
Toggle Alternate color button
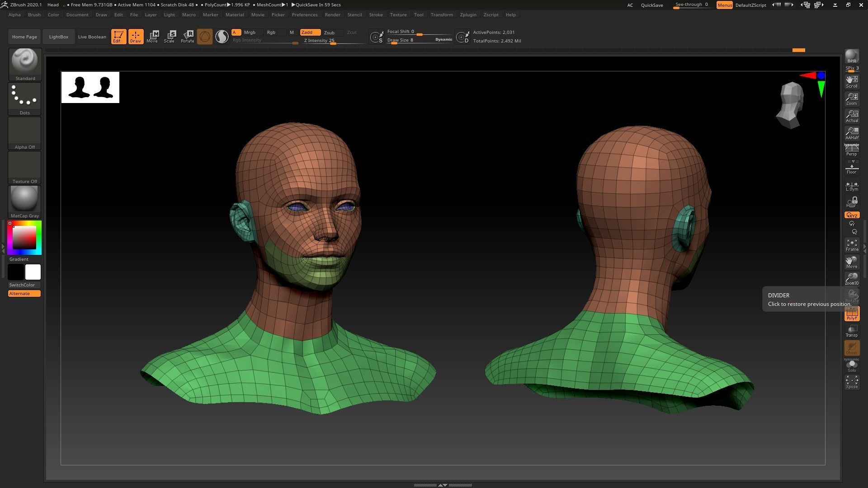24,294
